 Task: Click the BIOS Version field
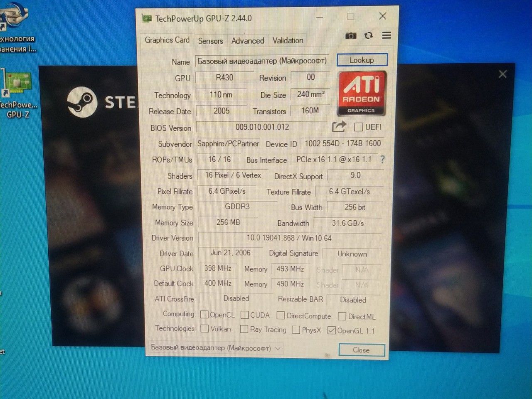(262, 127)
